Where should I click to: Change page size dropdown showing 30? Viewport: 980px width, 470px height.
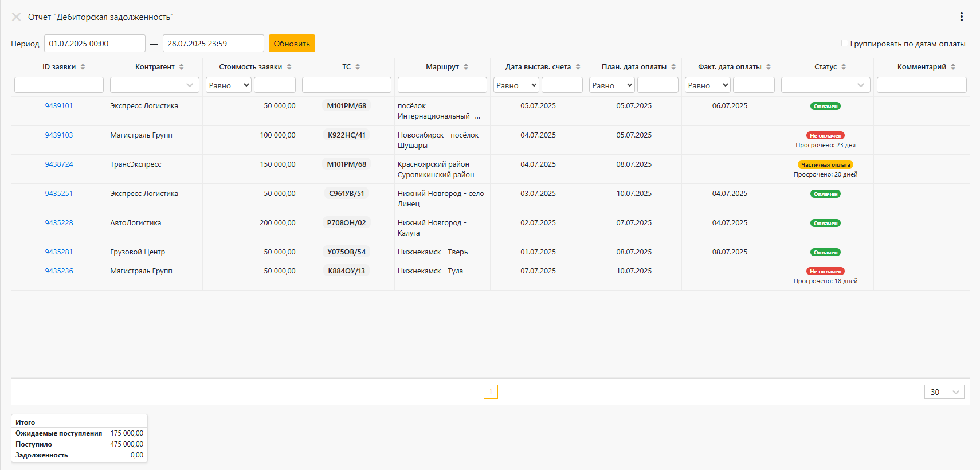coord(944,392)
